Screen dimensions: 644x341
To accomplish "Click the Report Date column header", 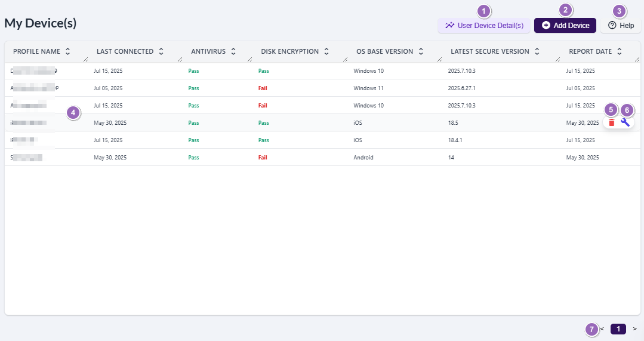I will pos(590,51).
